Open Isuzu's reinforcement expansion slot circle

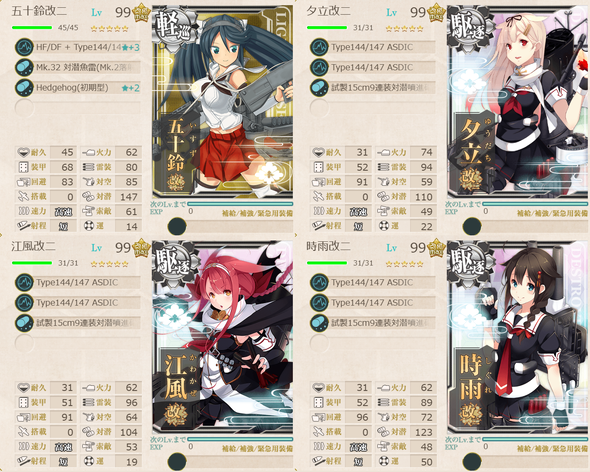[177, 227]
